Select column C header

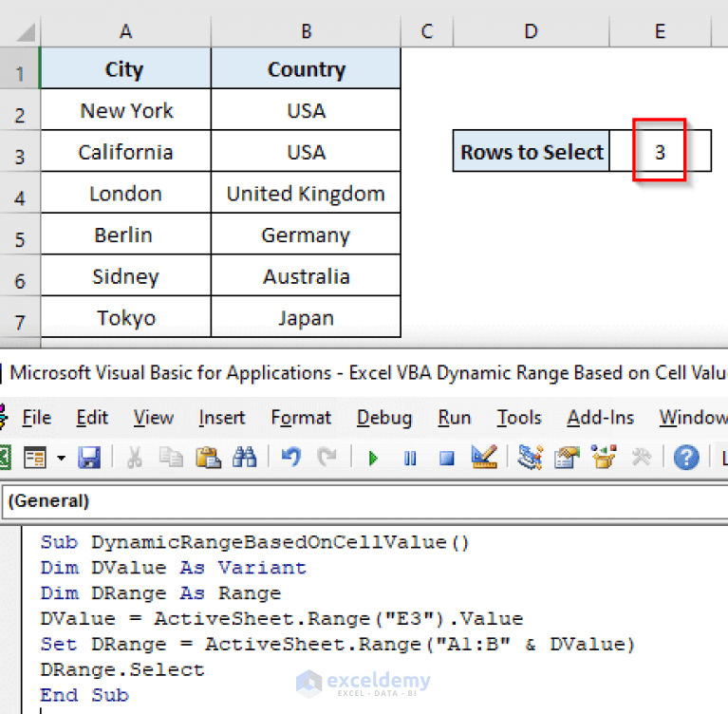pyautogui.click(x=427, y=31)
